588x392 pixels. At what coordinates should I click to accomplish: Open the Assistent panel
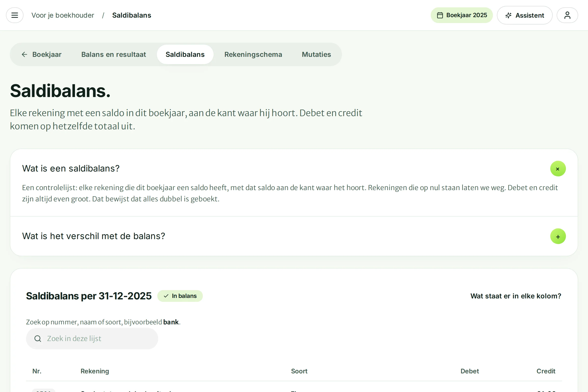525,15
